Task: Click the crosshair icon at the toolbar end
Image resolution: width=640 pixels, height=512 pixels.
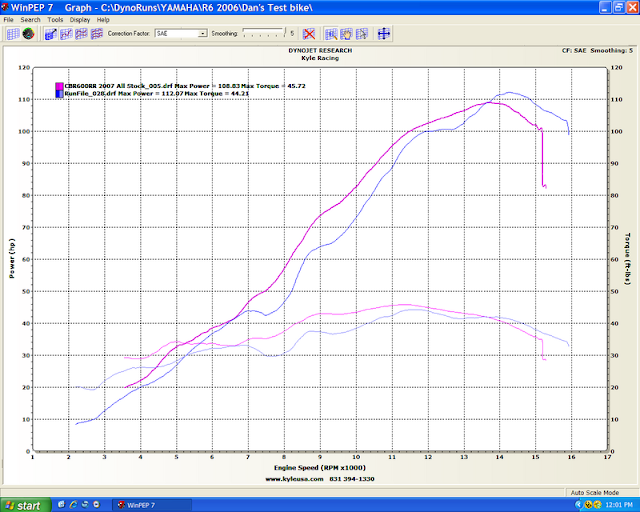Action: pos(384,34)
